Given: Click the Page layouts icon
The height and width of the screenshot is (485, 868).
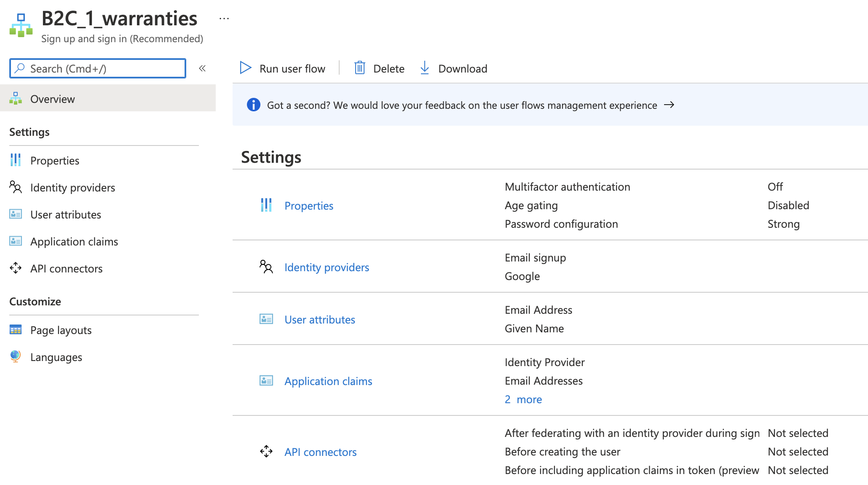Looking at the screenshot, I should tap(16, 330).
